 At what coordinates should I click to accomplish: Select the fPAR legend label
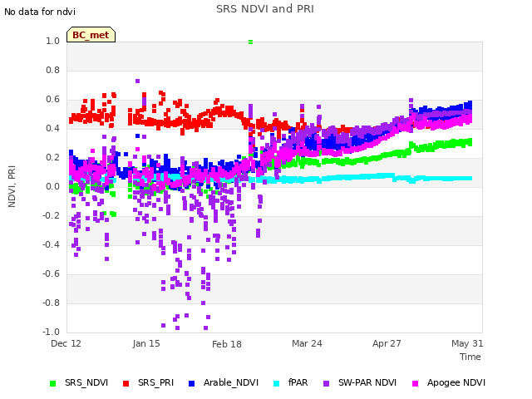298,382
